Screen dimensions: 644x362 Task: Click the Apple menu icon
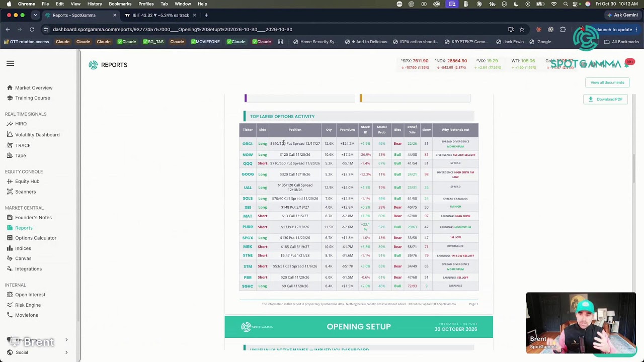point(8,4)
